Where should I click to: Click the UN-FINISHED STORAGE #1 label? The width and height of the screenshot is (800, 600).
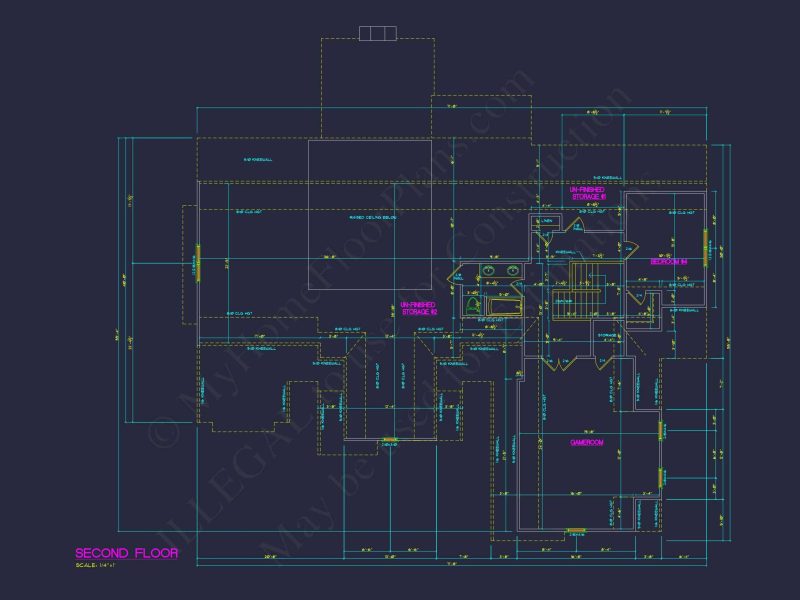point(588,193)
